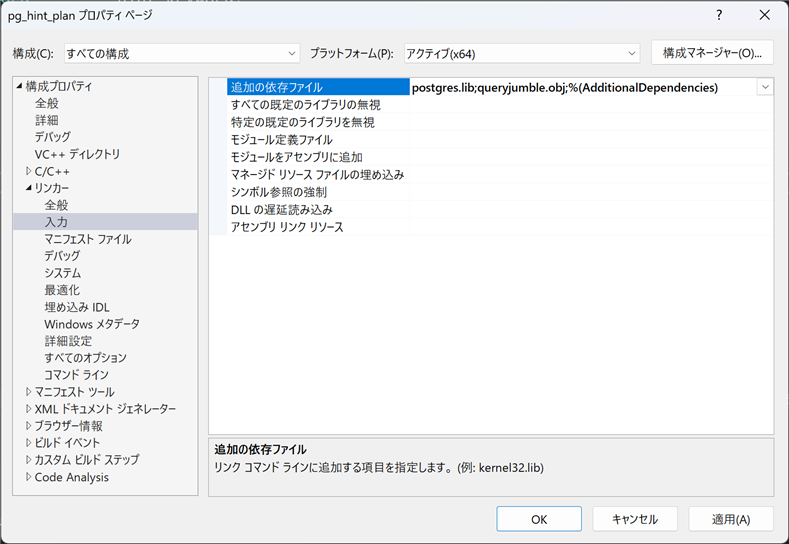Click the ビルド イベント tree label
This screenshot has height=544, width=789.
(x=67, y=443)
